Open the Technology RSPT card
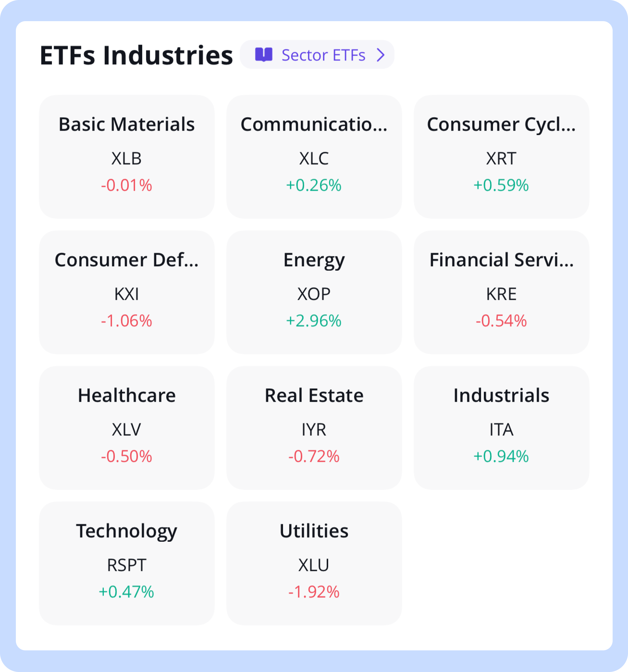 (127, 563)
